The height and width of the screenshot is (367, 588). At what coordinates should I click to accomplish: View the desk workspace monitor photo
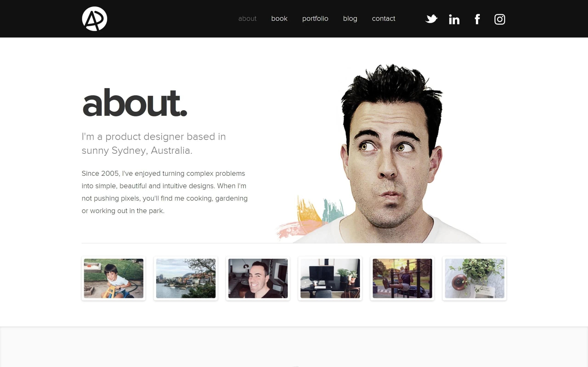coord(330,278)
